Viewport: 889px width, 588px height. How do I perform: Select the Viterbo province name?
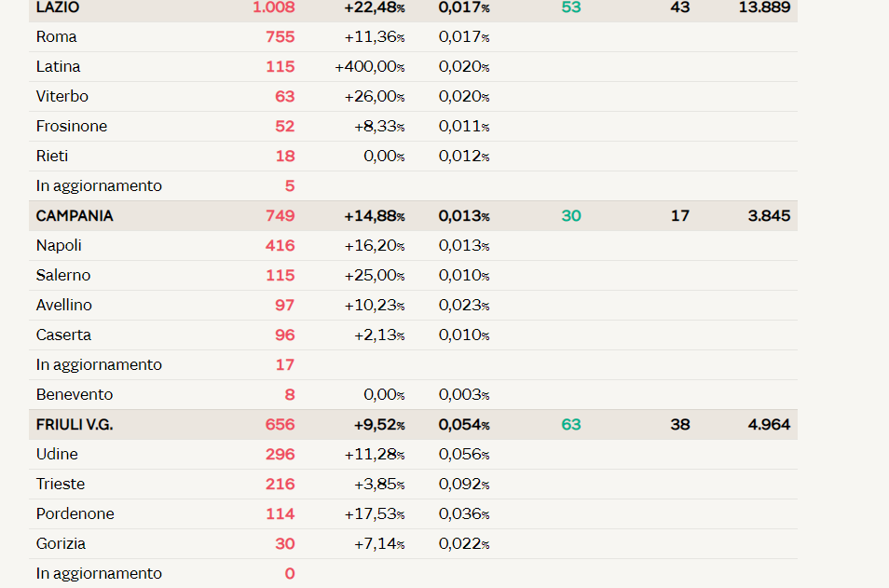pyautogui.click(x=62, y=96)
